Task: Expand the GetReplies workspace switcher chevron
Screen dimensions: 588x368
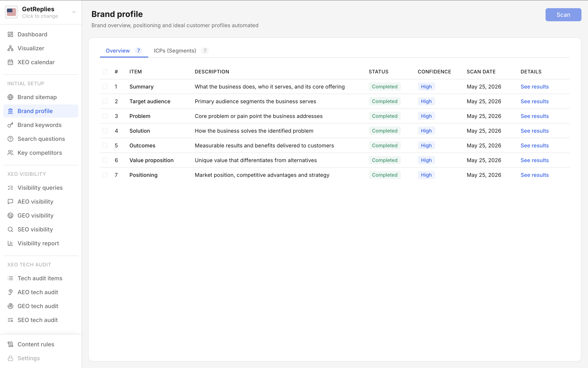Action: tap(74, 12)
